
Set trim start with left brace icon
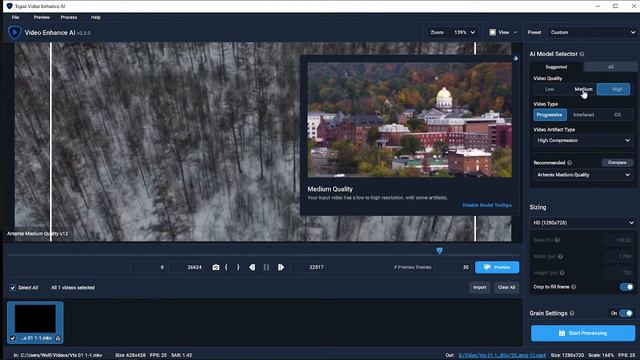(226, 267)
